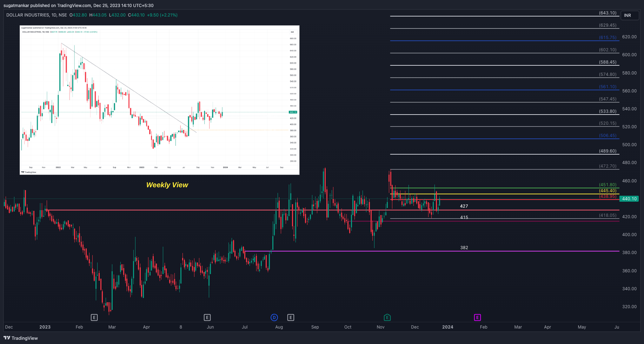Select the 'Weekly View' yellow text annotation
Viewport: 644px width, 344px height.
(167, 185)
